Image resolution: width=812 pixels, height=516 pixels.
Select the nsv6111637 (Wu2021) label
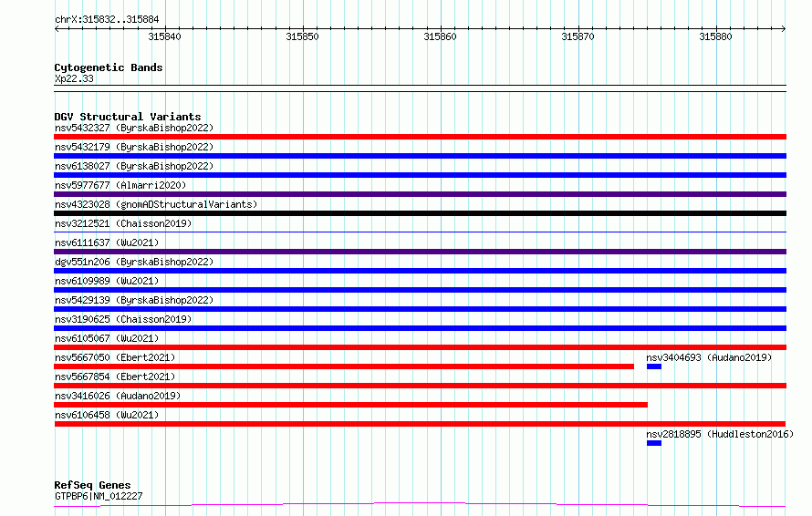click(x=107, y=243)
